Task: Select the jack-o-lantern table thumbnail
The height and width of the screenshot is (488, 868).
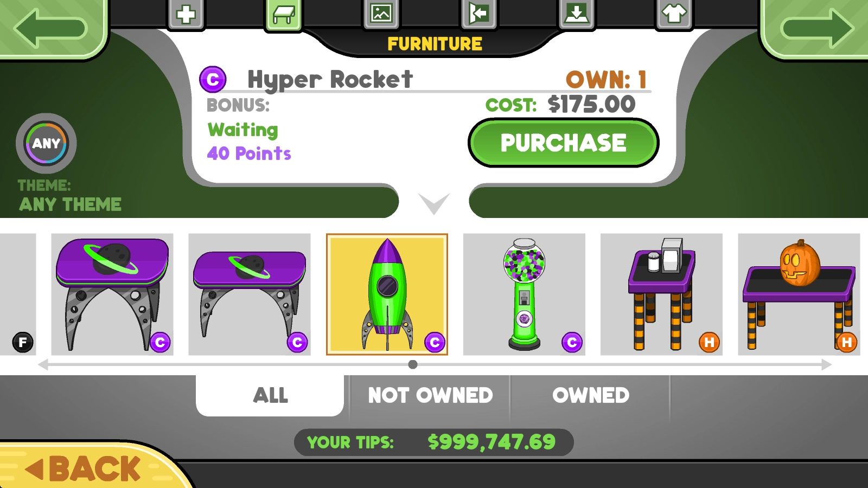Action: coord(799,294)
